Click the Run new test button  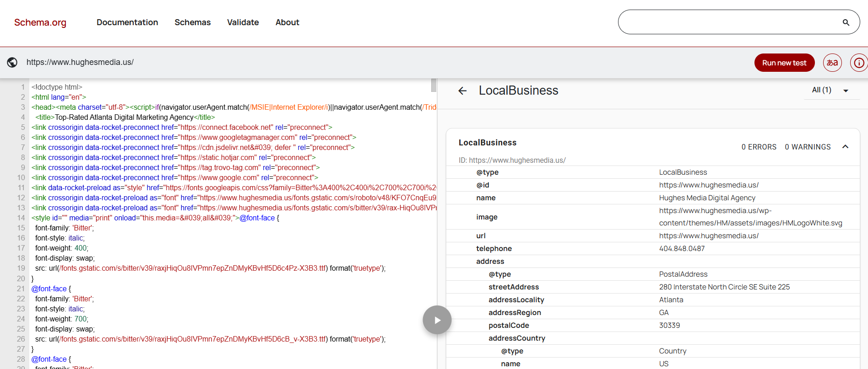tap(784, 63)
